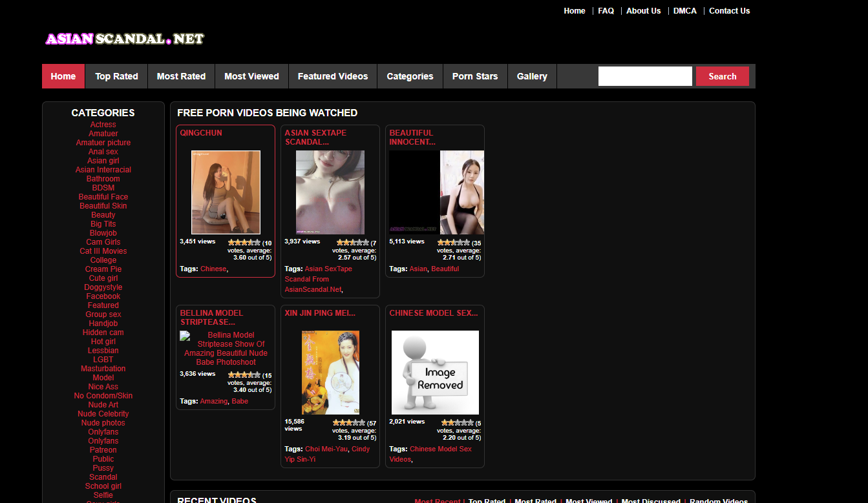The height and width of the screenshot is (503, 868).
Task: Open the DMCA link in the header
Action: pyautogui.click(x=684, y=11)
